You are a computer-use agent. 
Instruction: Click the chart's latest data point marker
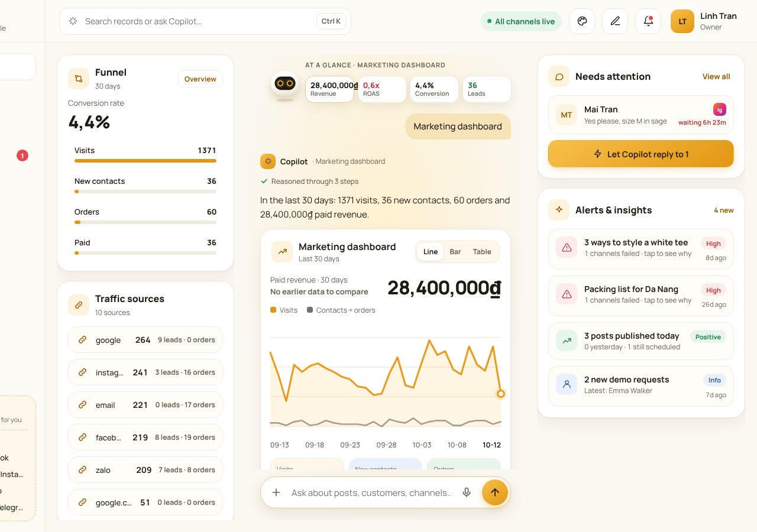[501, 394]
